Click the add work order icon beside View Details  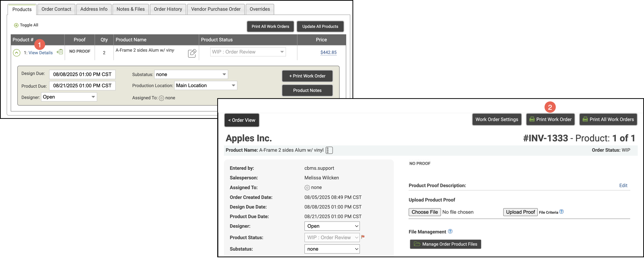[60, 52]
